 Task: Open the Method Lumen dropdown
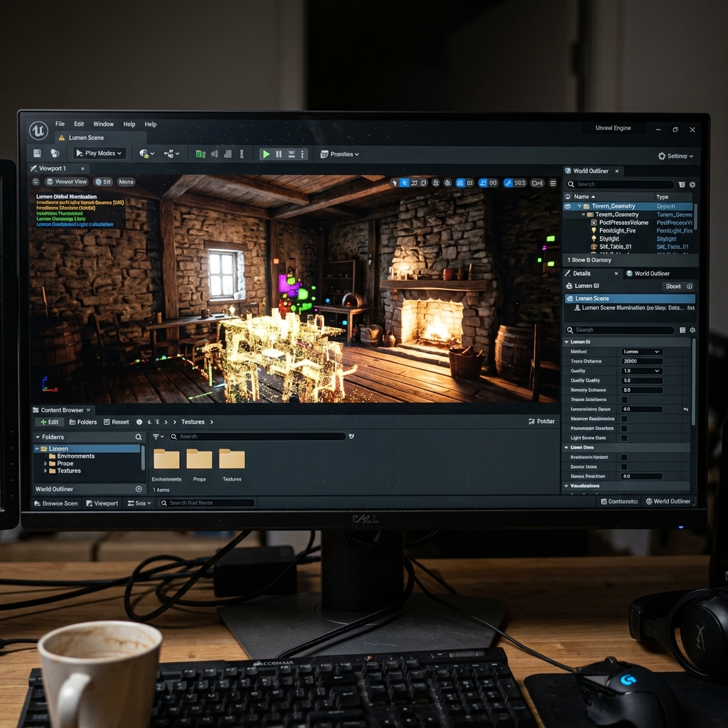tap(642, 352)
